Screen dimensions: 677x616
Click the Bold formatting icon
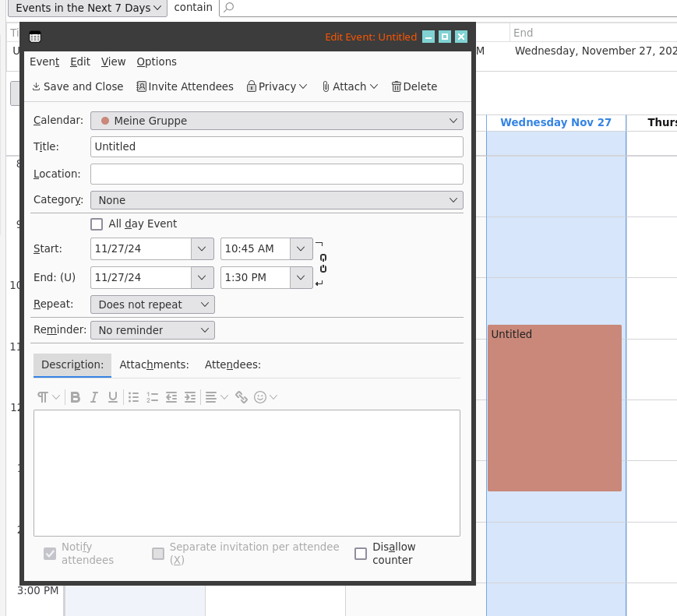pyautogui.click(x=76, y=397)
